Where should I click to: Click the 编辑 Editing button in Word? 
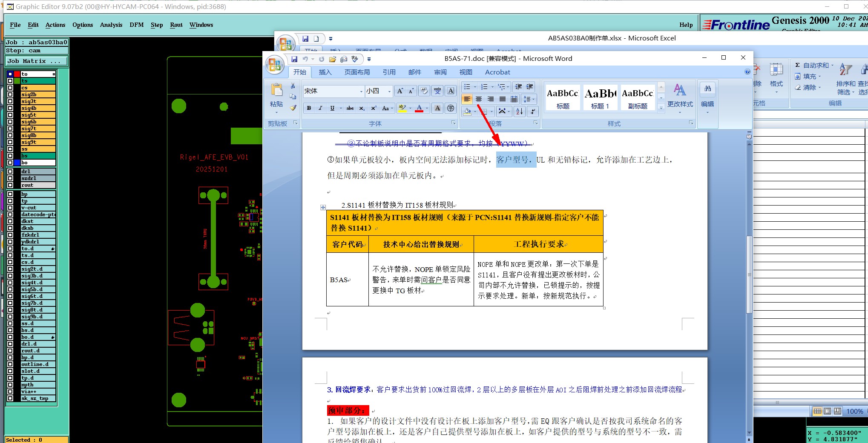point(707,99)
